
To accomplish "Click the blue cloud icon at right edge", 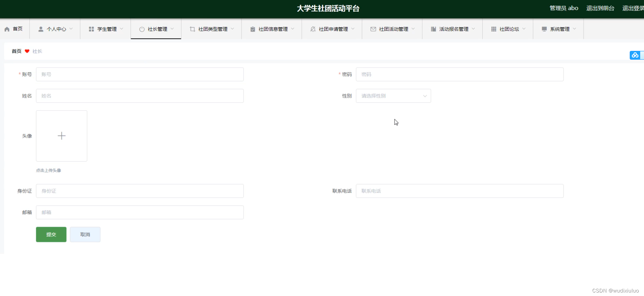I will click(635, 55).
